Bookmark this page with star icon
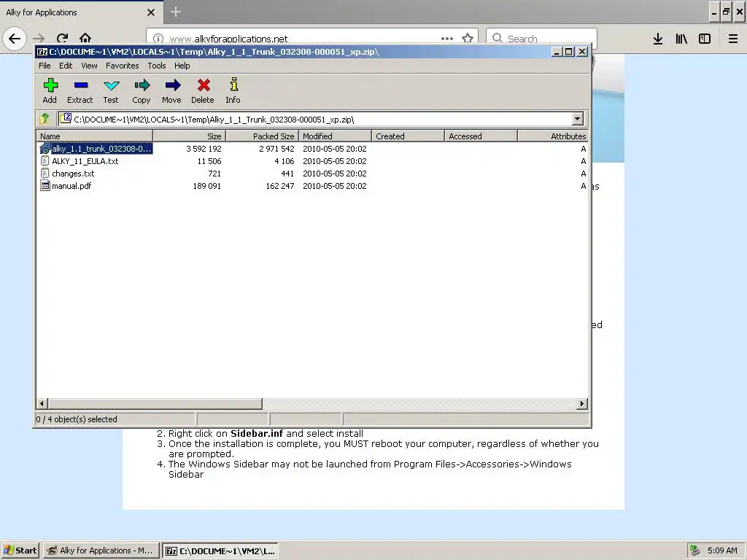747x560 pixels. point(468,39)
